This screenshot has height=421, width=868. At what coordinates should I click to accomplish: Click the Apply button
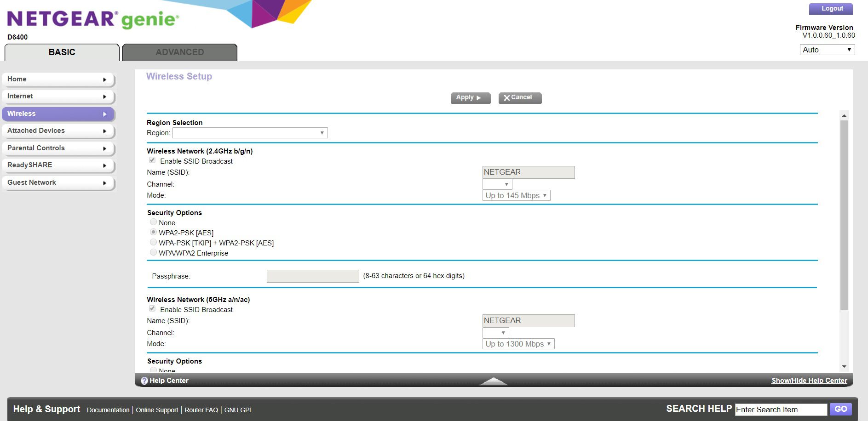pyautogui.click(x=470, y=98)
